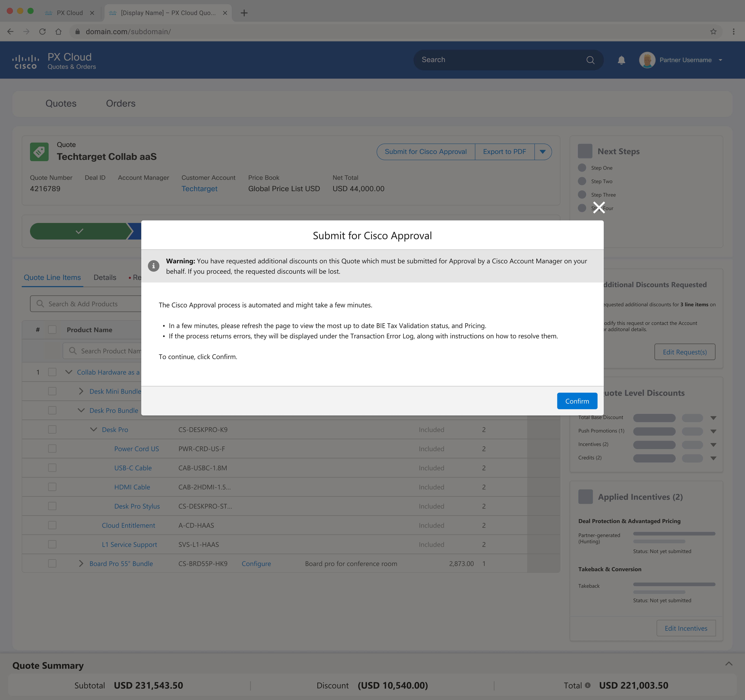The height and width of the screenshot is (700, 745).
Task: Click the notification bell icon
Action: pos(621,60)
